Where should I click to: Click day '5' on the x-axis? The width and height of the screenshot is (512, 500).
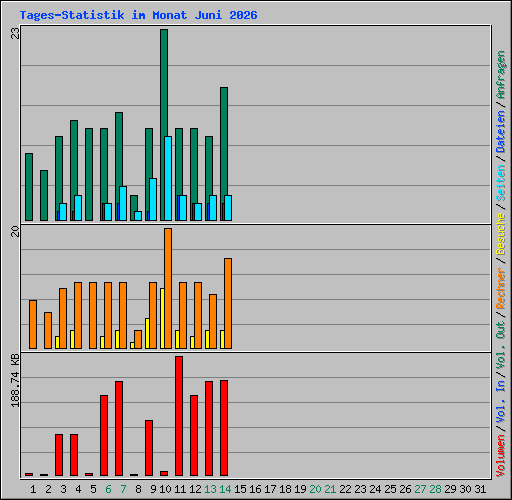(93, 489)
